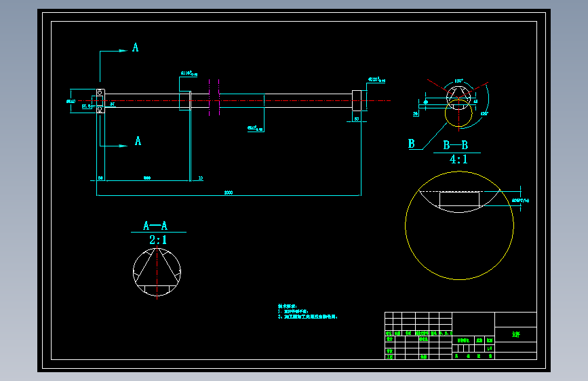Select the 50 dimension under right flange
The height and width of the screenshot is (381, 588).
pos(357,119)
